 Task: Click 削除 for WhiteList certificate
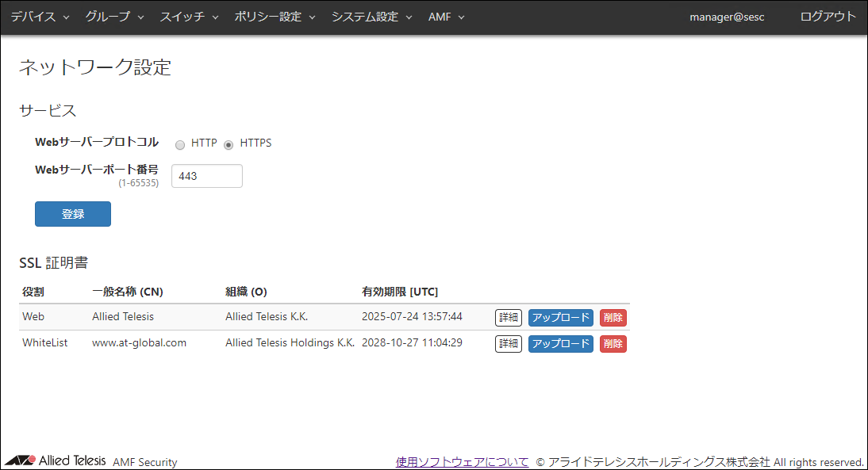[x=613, y=343]
